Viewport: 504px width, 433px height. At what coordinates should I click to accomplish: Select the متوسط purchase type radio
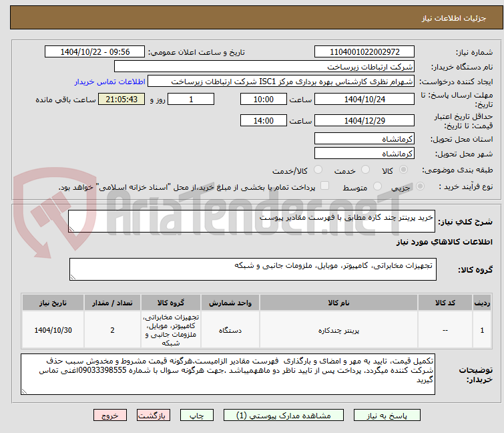point(377,186)
